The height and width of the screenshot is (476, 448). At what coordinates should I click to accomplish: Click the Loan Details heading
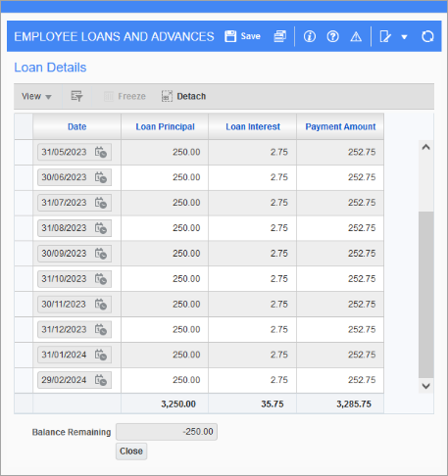[50, 68]
